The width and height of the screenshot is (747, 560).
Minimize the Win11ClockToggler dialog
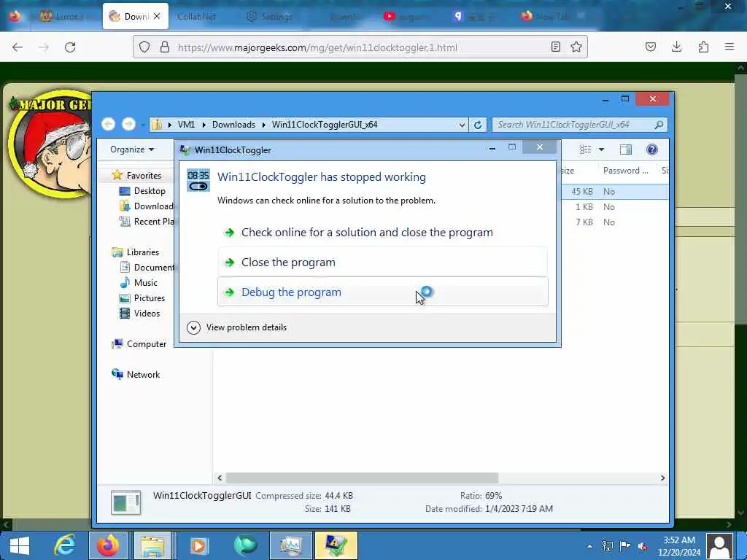[x=492, y=148]
